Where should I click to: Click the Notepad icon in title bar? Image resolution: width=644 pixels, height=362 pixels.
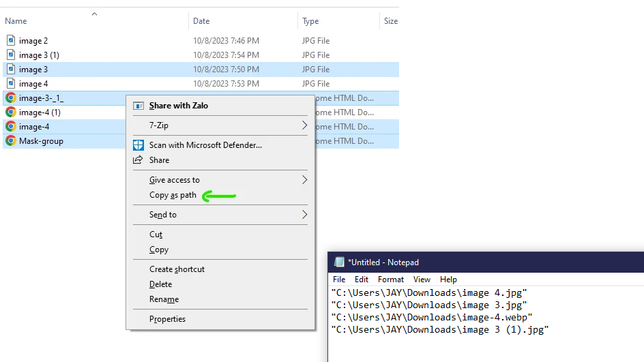coord(339,262)
